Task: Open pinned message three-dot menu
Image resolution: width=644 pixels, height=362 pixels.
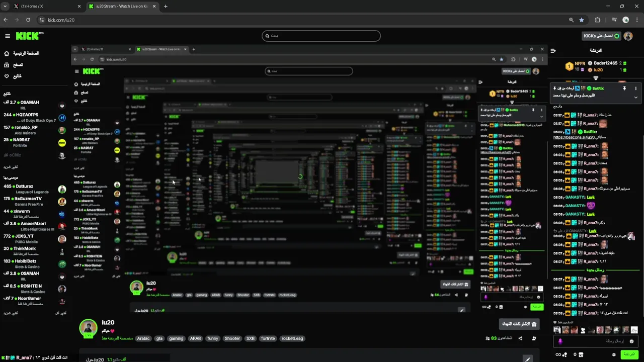Action: [635, 88]
